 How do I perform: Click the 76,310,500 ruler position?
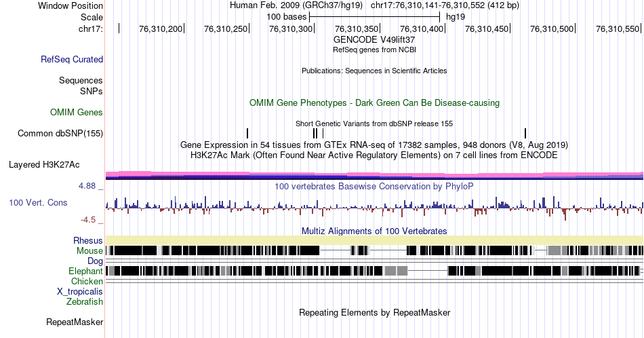coord(552,29)
